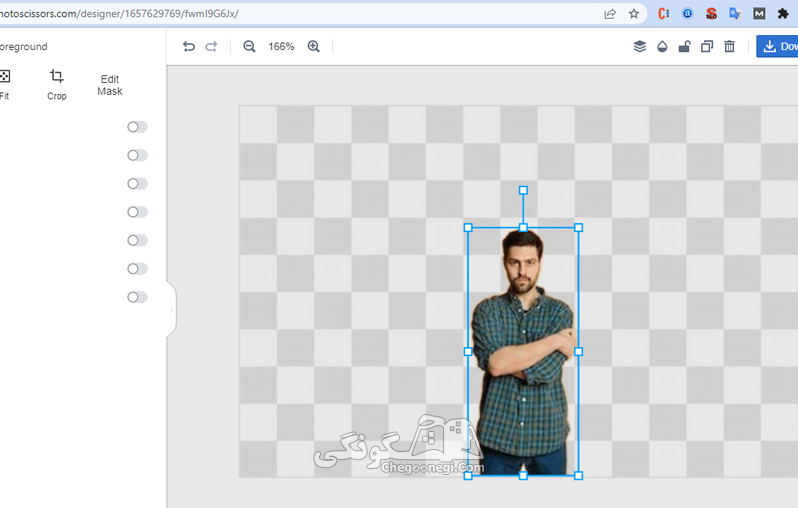Viewport: 798px width, 508px height.
Task: Open Edit Mask
Action: pyautogui.click(x=110, y=85)
